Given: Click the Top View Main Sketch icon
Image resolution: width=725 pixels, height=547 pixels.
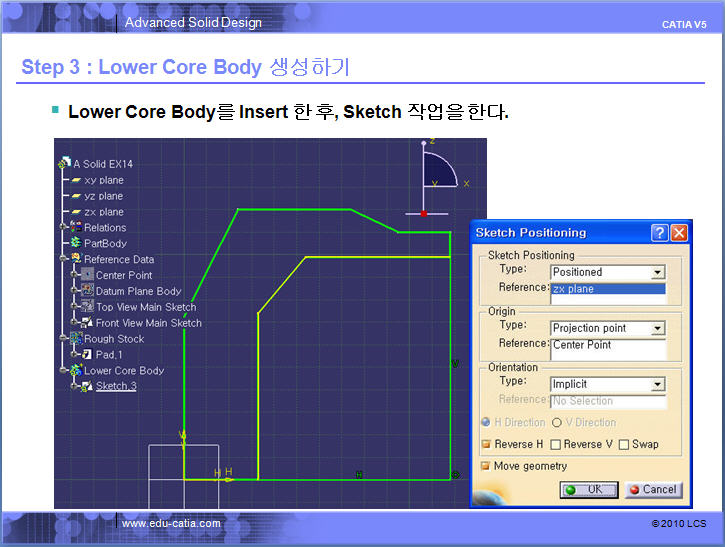Looking at the screenshot, I should click(87, 306).
